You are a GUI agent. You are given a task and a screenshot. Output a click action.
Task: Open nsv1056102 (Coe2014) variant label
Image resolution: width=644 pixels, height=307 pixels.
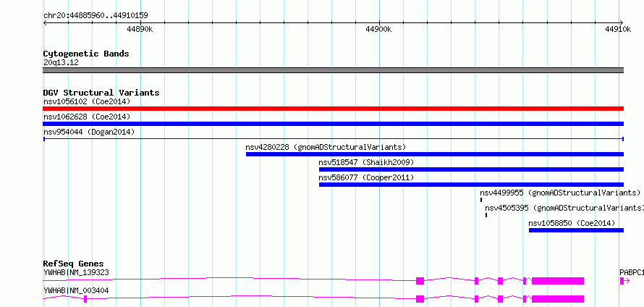[87, 101]
